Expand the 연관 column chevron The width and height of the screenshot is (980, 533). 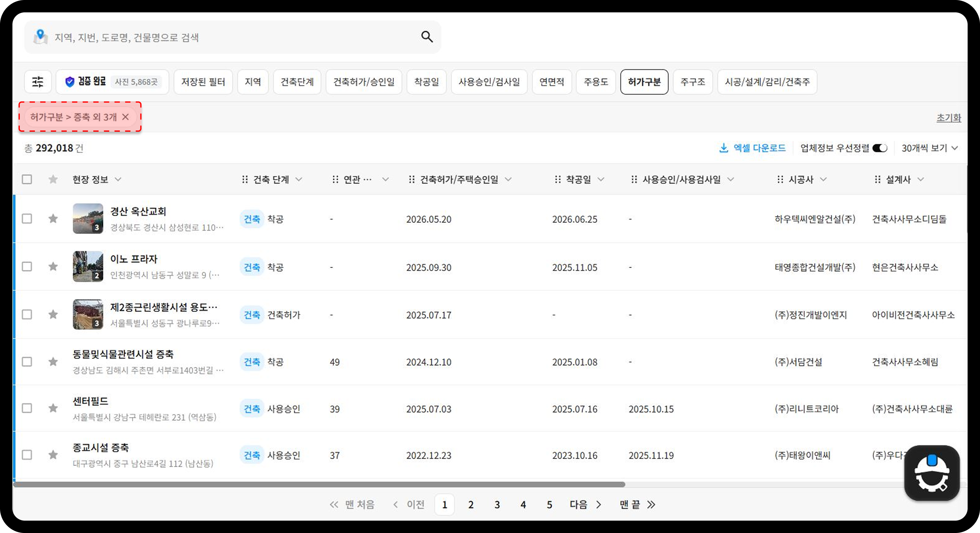[x=386, y=179]
